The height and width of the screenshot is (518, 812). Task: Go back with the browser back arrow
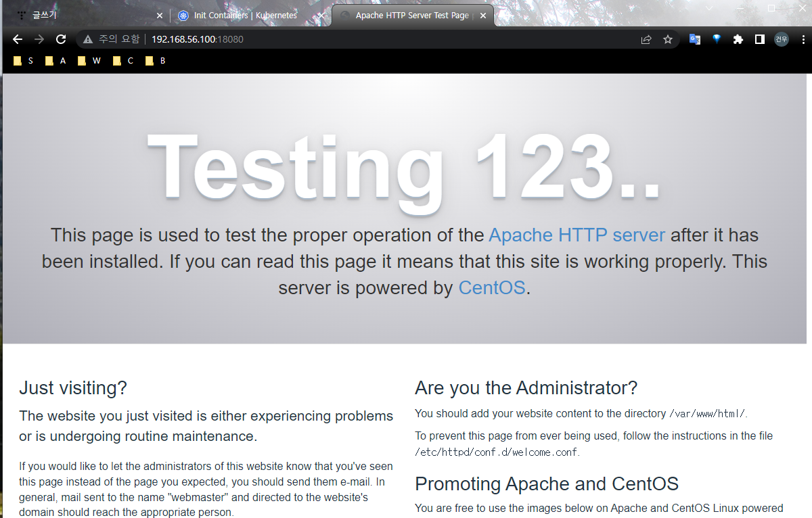coord(18,39)
